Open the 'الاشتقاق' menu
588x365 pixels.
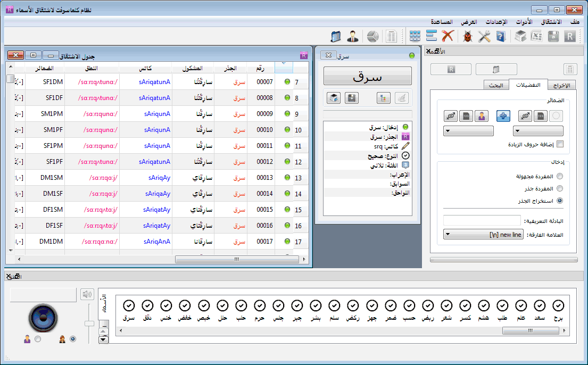(x=551, y=22)
